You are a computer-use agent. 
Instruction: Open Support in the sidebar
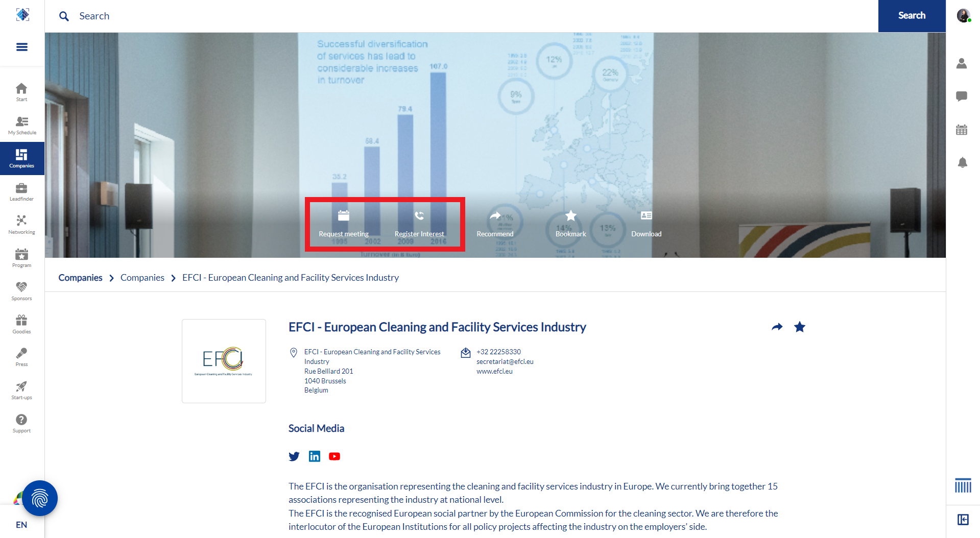point(21,424)
